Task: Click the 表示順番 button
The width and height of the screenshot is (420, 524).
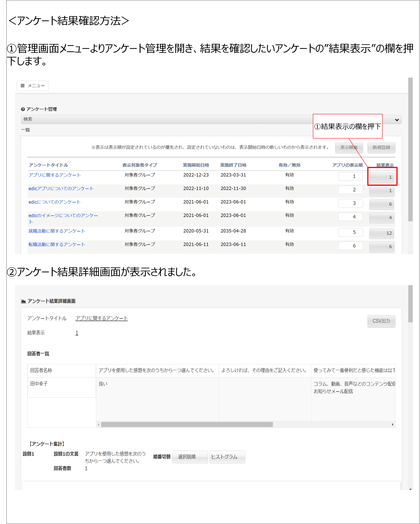Action: [x=349, y=147]
